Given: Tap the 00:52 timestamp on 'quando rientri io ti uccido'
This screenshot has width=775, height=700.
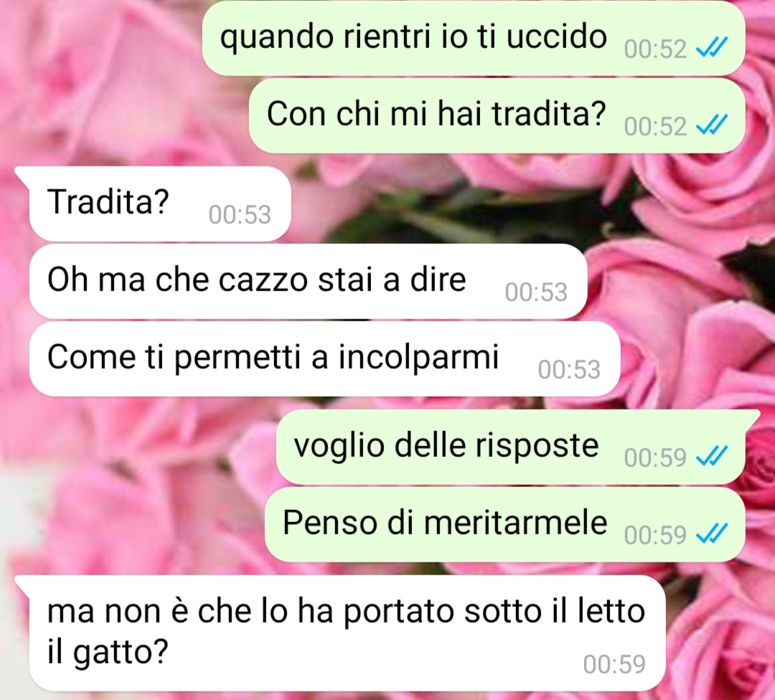Looking at the screenshot, I should (x=655, y=49).
